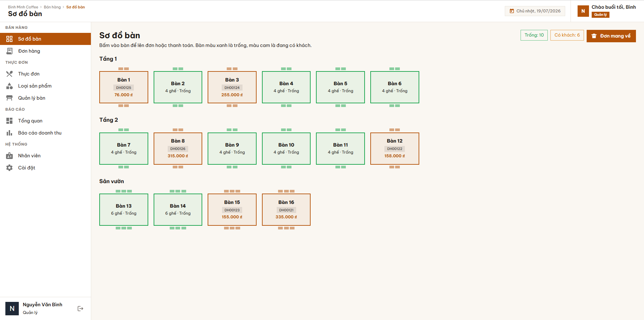The image size is (644, 320).
Task: Select six-seat table Bàn 13
Action: [x=124, y=210]
